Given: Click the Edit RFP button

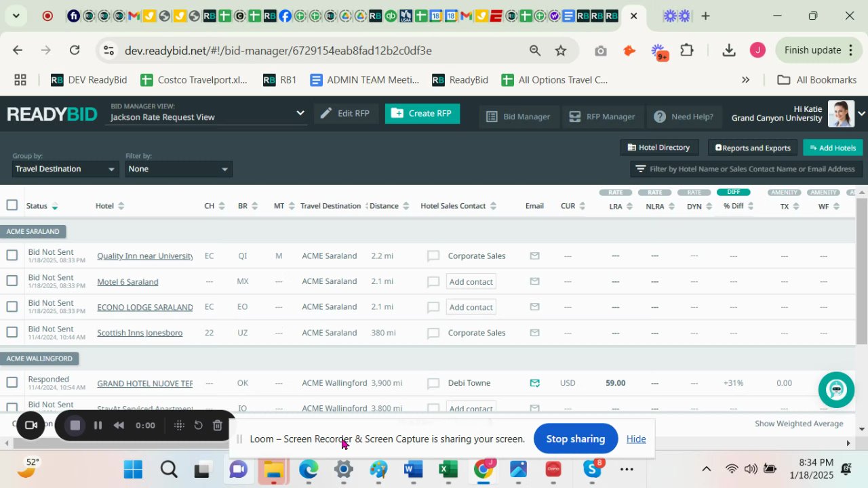Looking at the screenshot, I should tap(345, 113).
